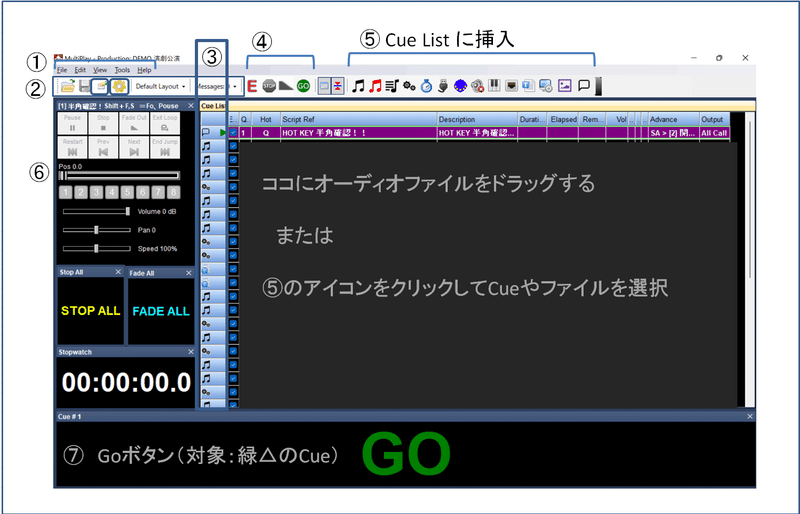The width and height of the screenshot is (800, 514).
Task: Click the blue circular MIDI connector icon
Action: point(460,86)
